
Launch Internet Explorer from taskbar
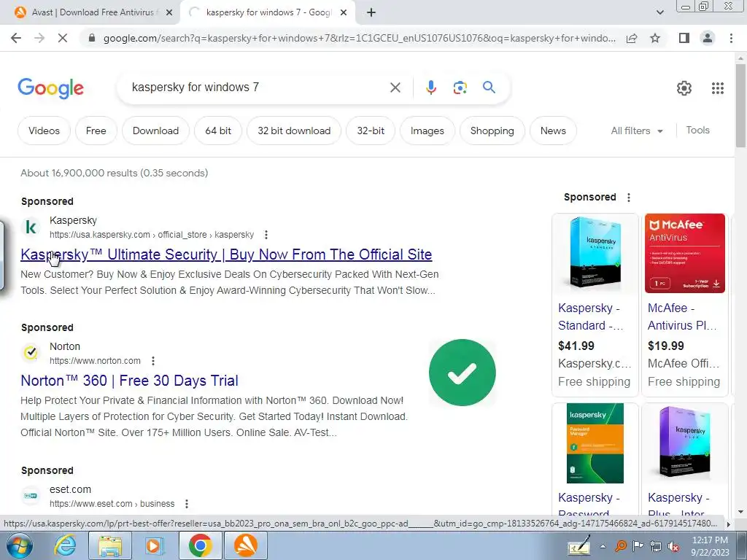tap(65, 545)
